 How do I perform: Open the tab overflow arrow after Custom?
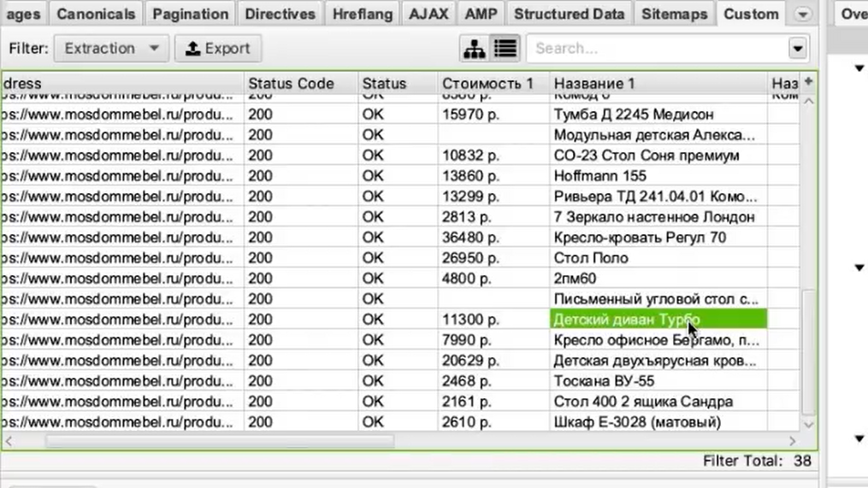point(802,15)
